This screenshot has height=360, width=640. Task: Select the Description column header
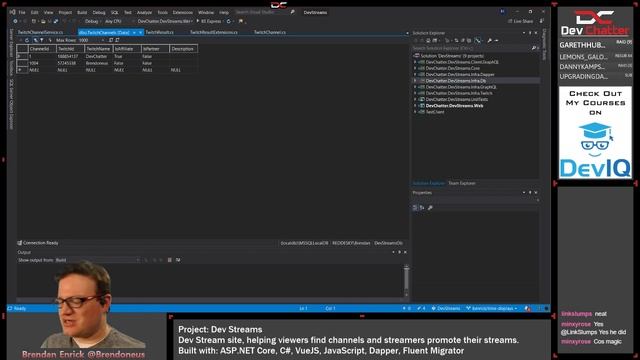click(x=184, y=49)
